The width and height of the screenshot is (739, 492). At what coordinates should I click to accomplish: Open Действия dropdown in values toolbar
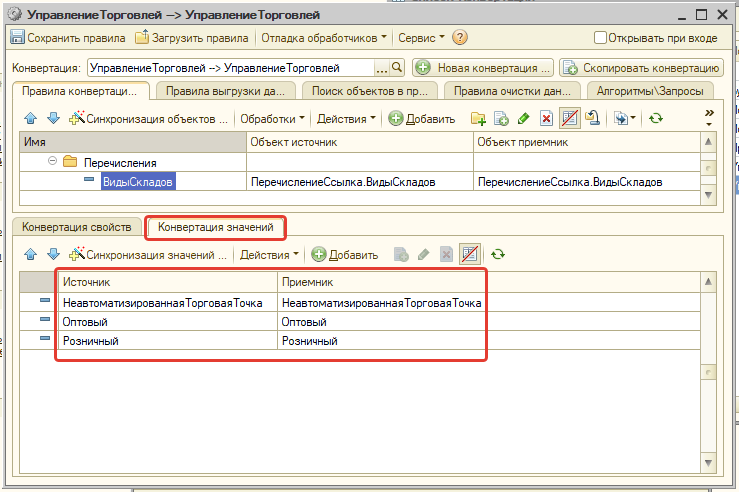tap(269, 255)
